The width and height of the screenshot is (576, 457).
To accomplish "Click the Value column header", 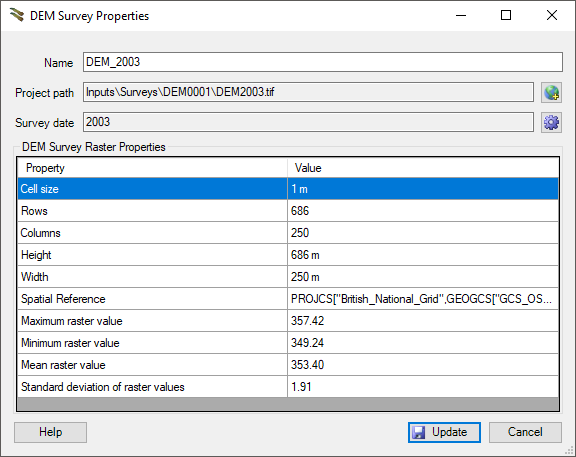I will (423, 168).
